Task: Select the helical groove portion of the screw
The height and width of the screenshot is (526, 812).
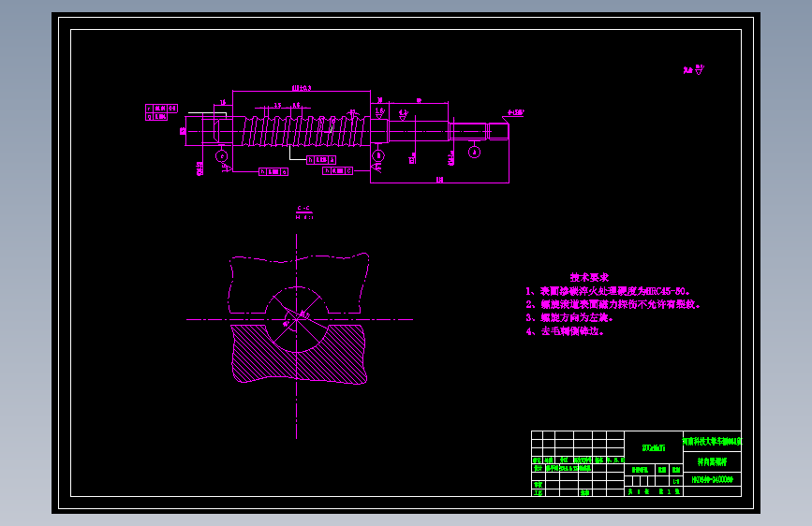Action: coord(306,131)
